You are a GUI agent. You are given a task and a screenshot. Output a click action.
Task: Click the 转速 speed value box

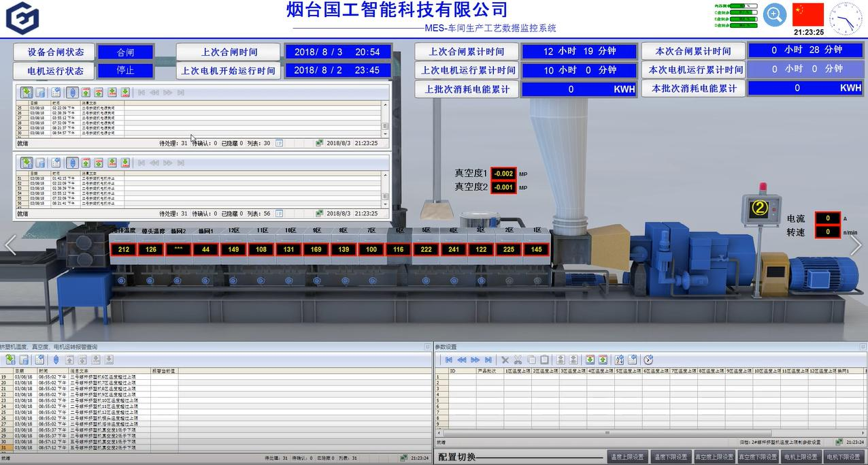click(x=828, y=232)
